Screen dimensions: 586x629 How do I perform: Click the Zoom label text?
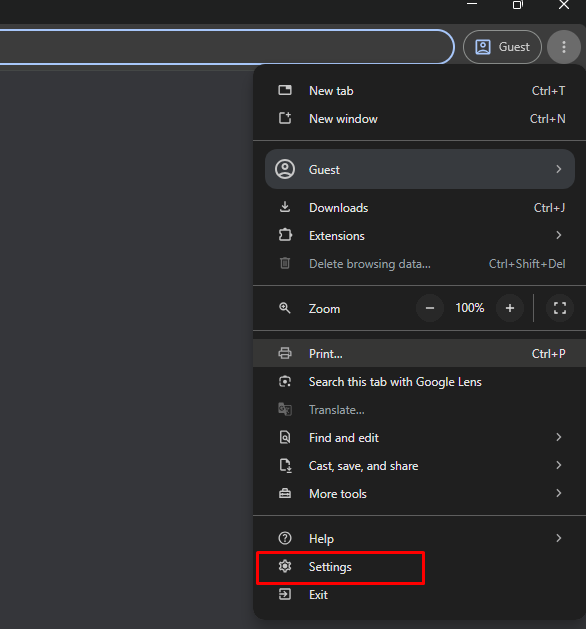(324, 309)
